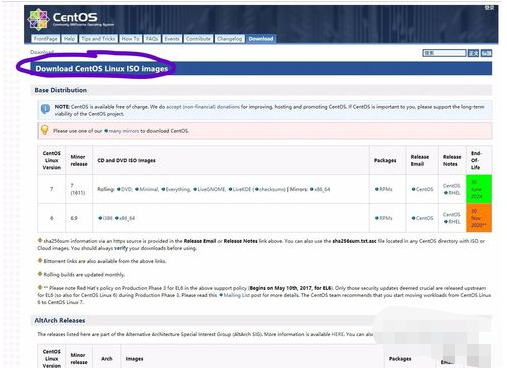Click the green End-Of-Life cell for CentOS 7
Viewport: 507px width, 385px height.
[479, 189]
